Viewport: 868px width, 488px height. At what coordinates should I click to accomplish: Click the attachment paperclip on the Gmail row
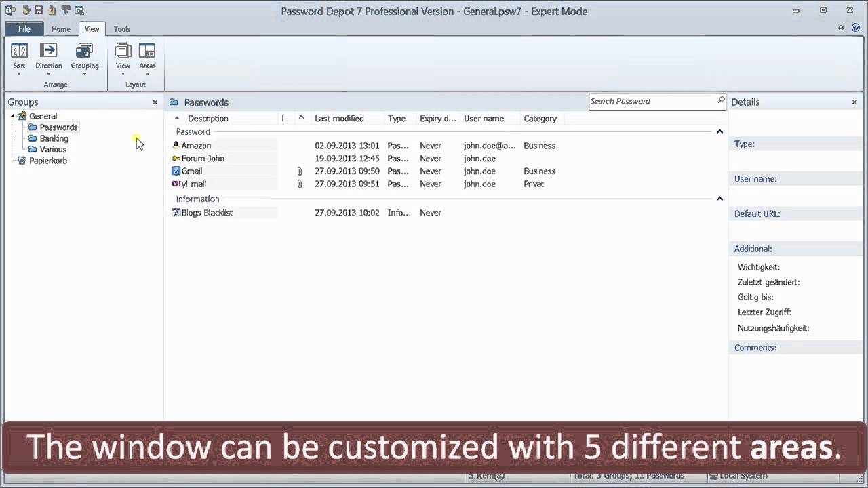[x=300, y=171]
